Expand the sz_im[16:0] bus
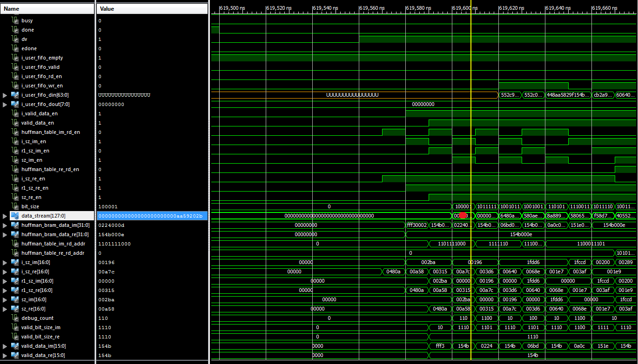638x364 pixels. pos(5,299)
